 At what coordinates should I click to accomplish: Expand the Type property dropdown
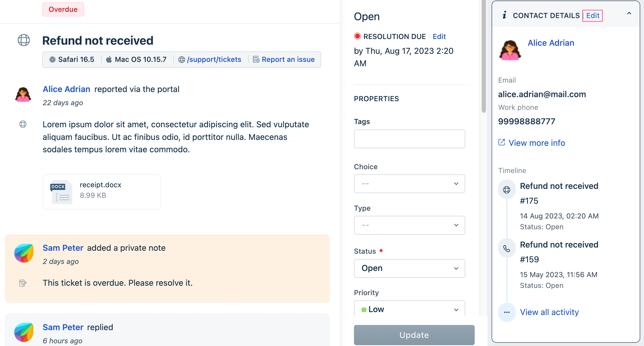pos(409,225)
